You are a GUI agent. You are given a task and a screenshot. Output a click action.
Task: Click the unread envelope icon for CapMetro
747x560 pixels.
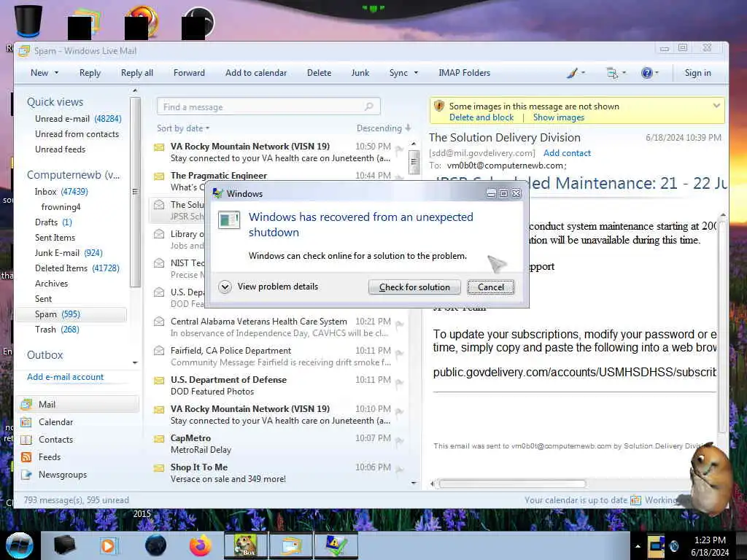(x=159, y=438)
